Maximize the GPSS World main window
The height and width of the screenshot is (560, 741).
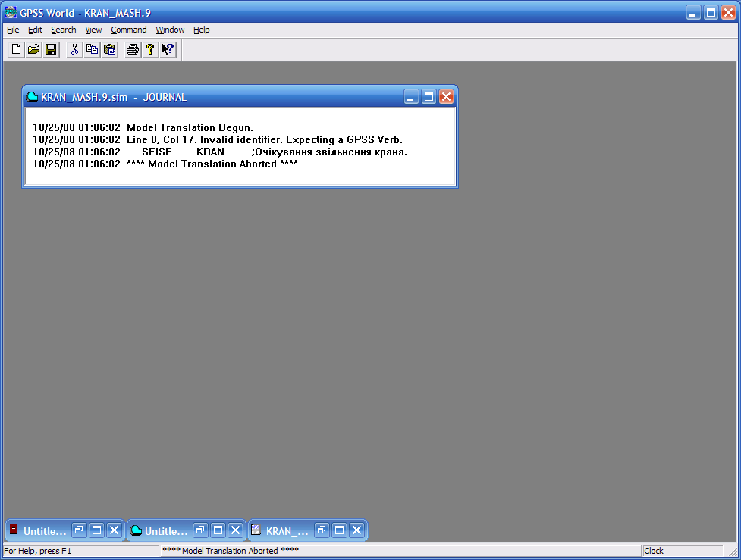click(711, 13)
